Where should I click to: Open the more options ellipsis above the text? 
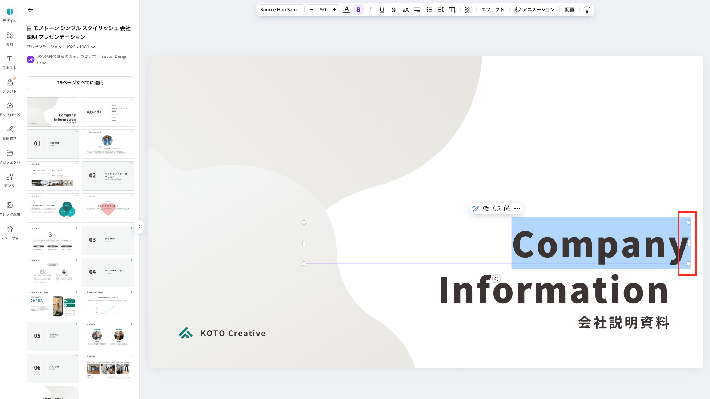(517, 208)
